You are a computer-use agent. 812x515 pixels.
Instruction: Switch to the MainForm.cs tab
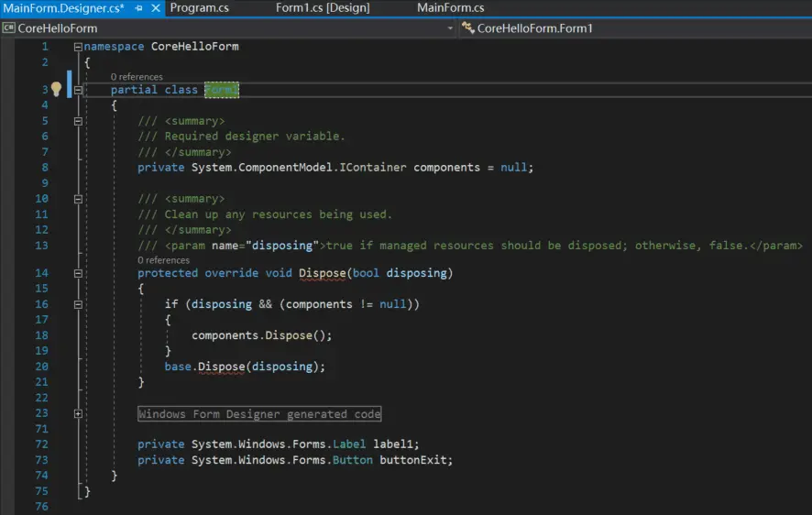tap(451, 7)
